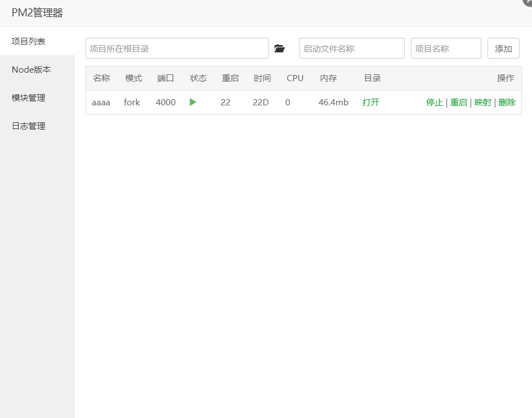Click the 添加 button

click(503, 48)
